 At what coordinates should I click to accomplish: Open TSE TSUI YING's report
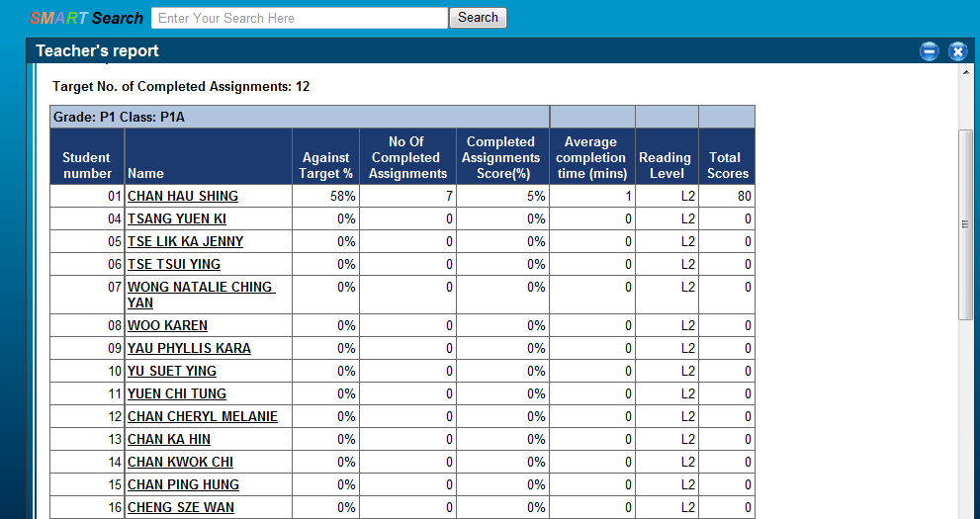(x=174, y=264)
